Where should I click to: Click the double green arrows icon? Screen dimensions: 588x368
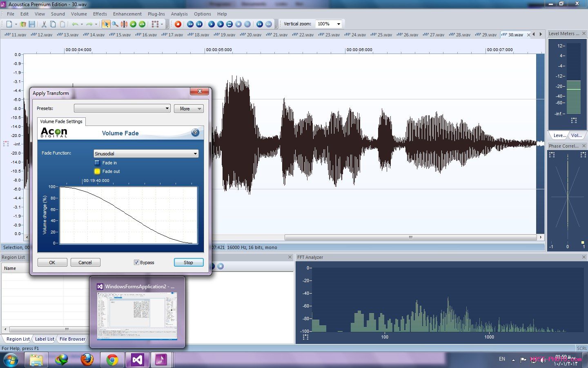click(x=142, y=24)
